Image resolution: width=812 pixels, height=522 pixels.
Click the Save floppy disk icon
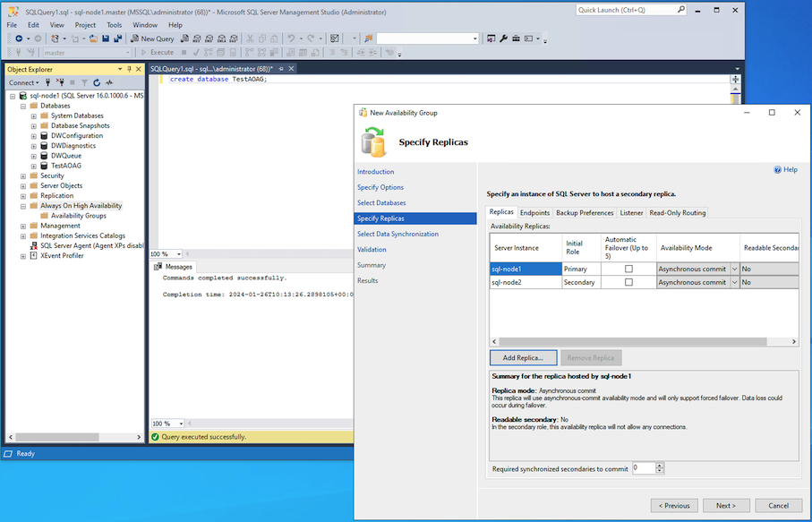pos(106,39)
